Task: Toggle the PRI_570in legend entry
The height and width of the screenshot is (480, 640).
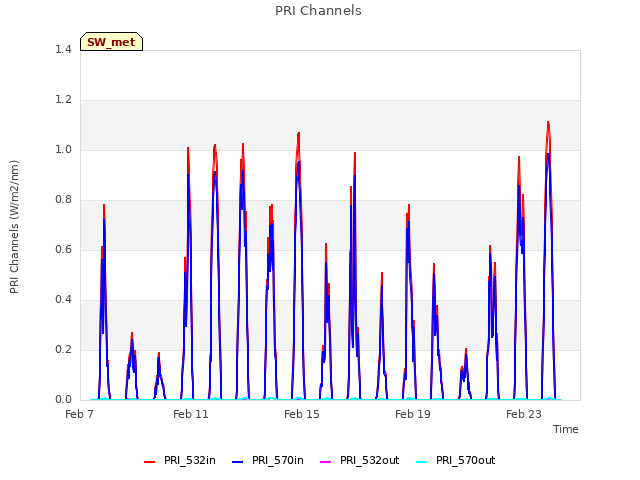Action: tap(268, 460)
